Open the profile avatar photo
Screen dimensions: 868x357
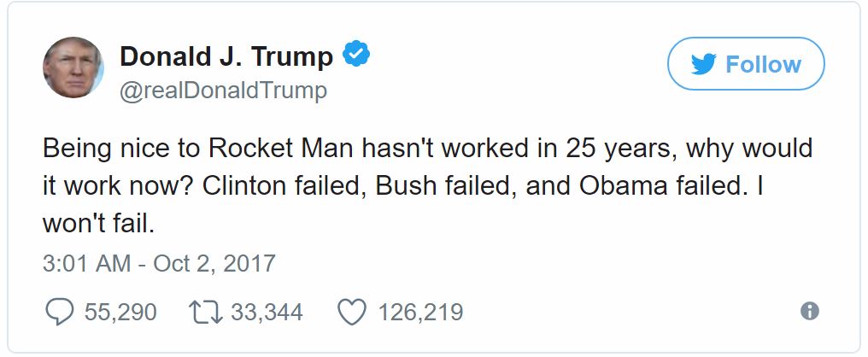point(73,68)
